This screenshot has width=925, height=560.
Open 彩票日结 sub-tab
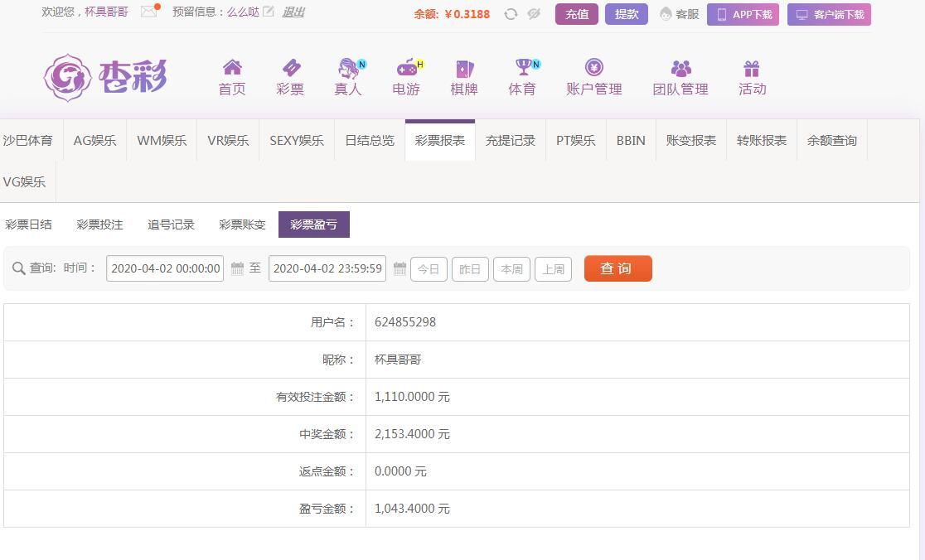point(28,224)
